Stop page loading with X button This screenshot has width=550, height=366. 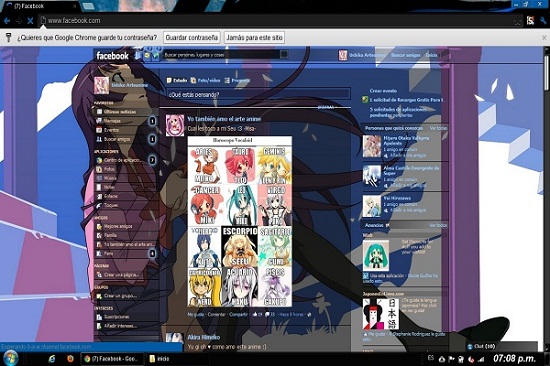point(30,21)
